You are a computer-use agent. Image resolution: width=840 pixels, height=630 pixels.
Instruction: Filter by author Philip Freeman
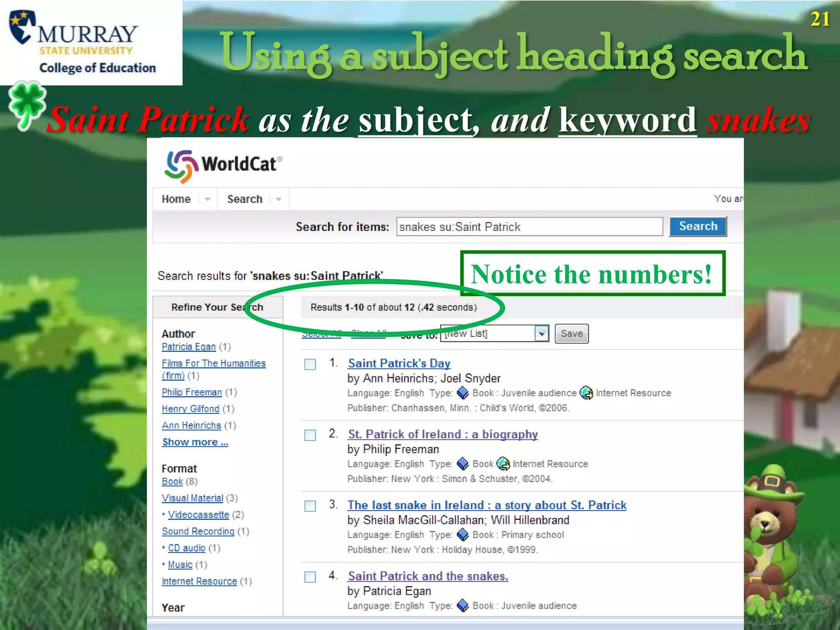(x=192, y=393)
